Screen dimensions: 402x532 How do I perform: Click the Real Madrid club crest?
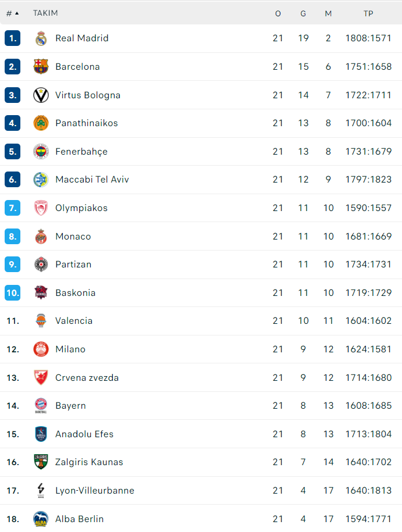[x=41, y=38]
